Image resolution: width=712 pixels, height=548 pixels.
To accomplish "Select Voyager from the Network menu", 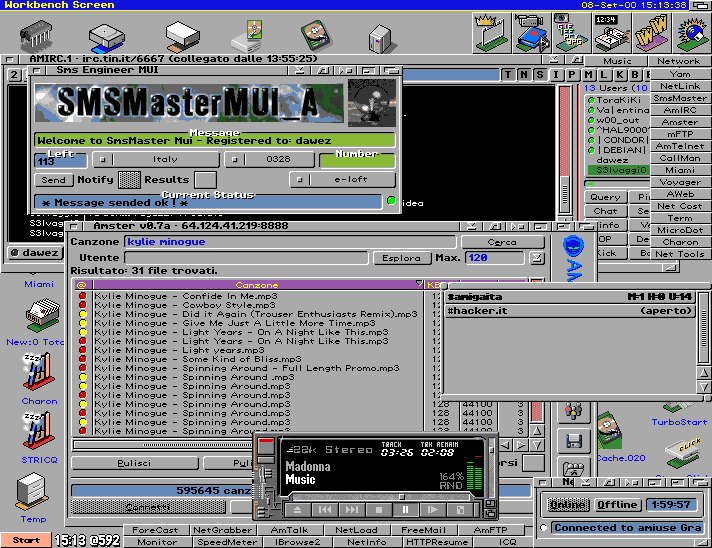I will coord(680,182).
